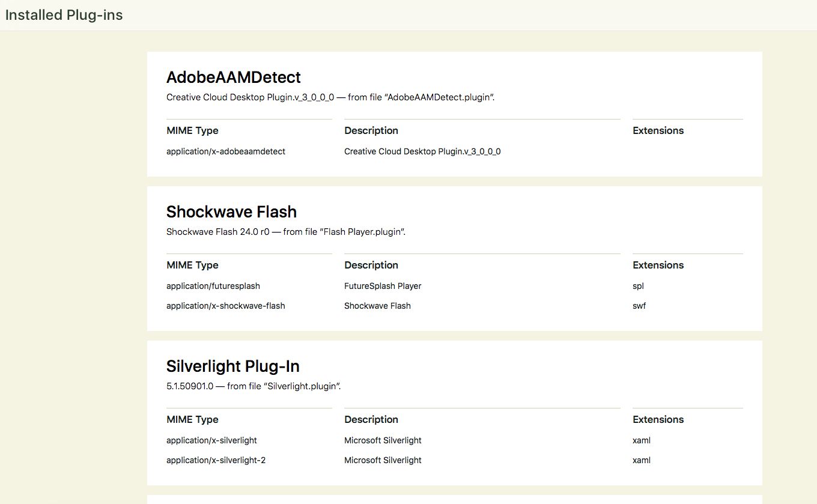Click the AdobeAAMDetect.plugin file description line
The image size is (817, 504).
[330, 97]
